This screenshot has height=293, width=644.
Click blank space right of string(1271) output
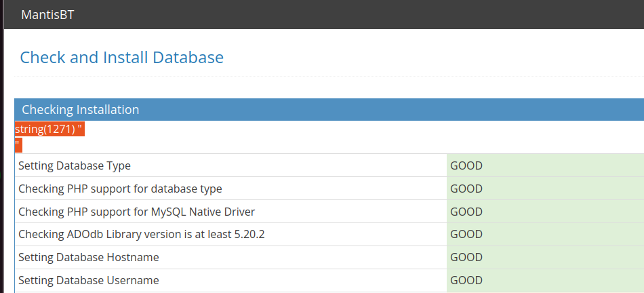click(339, 136)
